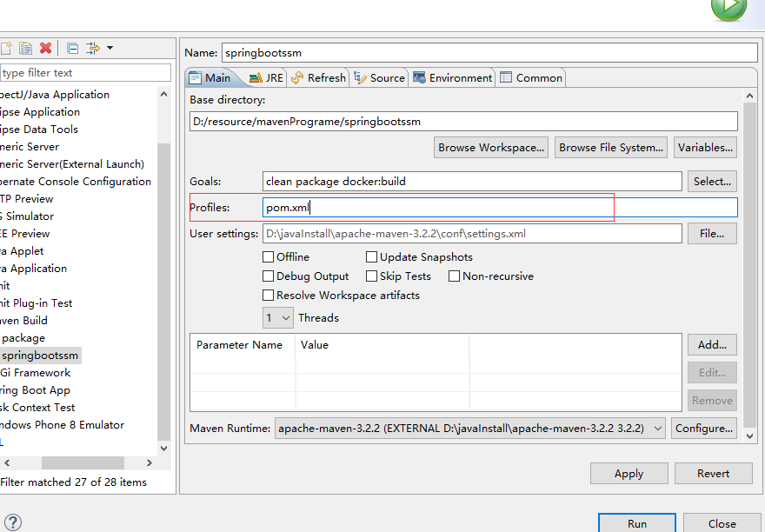The image size is (765, 532).
Task: Select Java Applet in the tree
Action: click(22, 251)
